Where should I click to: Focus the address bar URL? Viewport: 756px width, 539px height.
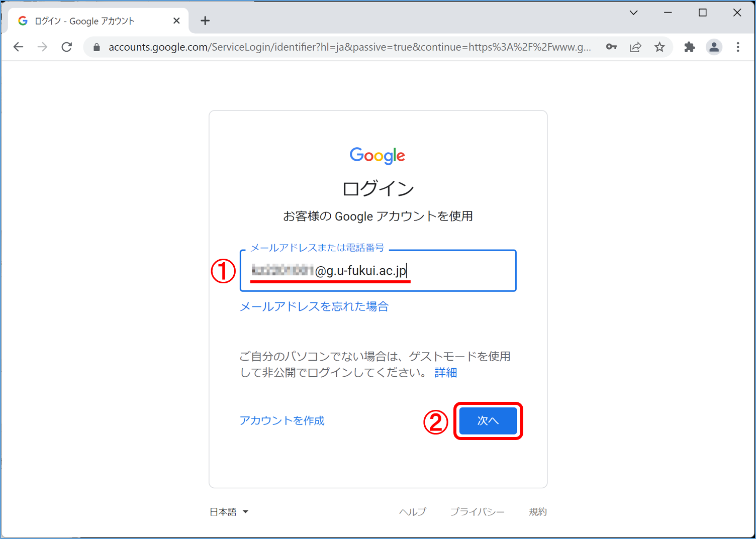349,47
